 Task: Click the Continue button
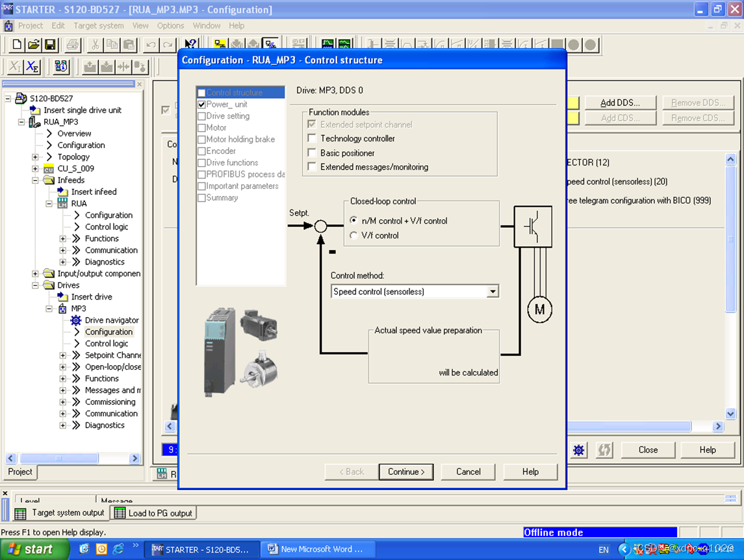coord(406,472)
